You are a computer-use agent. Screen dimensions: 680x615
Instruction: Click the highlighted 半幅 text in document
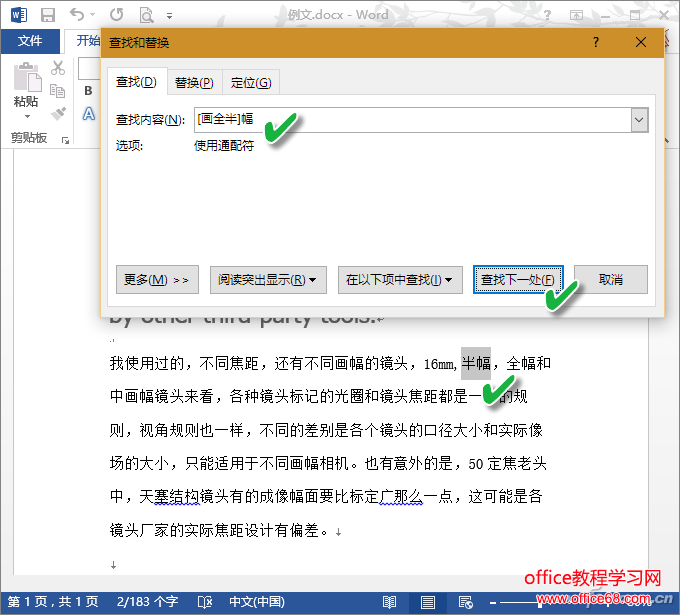[x=476, y=363]
